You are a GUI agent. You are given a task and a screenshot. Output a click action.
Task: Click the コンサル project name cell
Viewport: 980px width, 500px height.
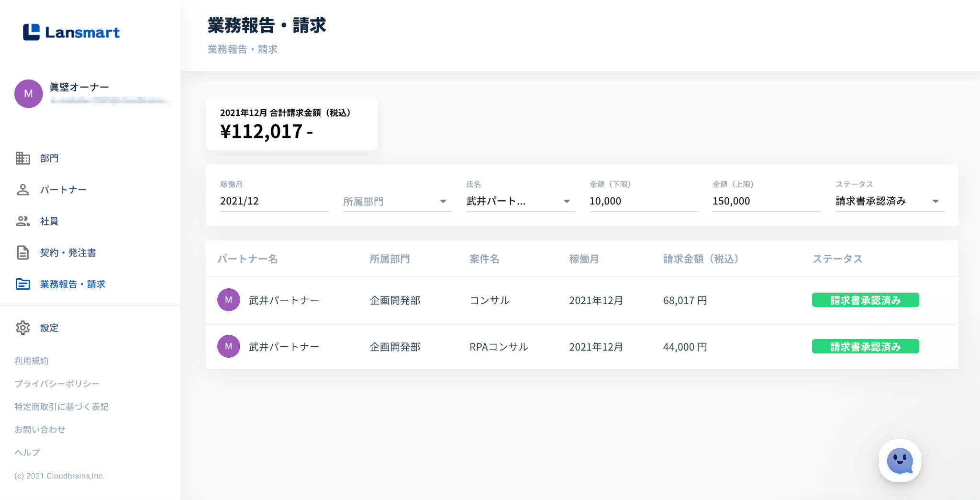pyautogui.click(x=490, y=300)
